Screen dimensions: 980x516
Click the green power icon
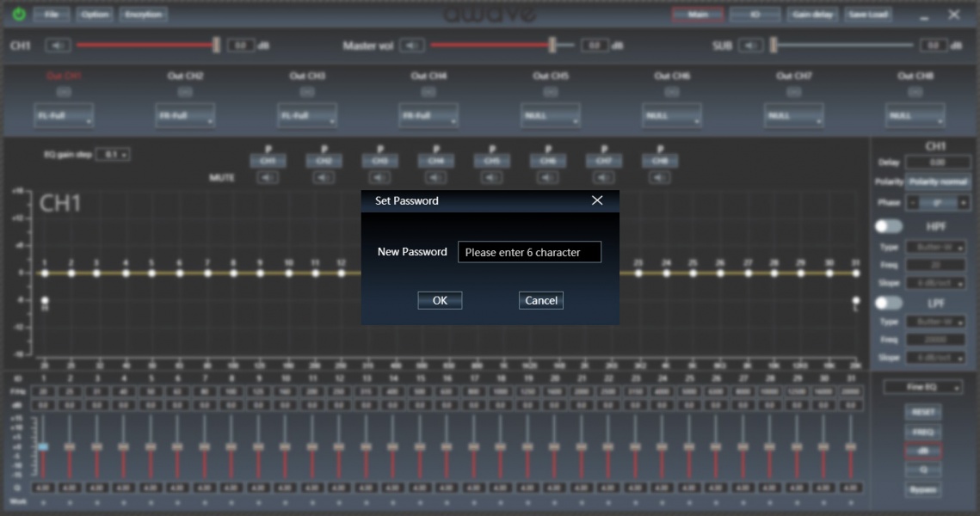coord(19,15)
